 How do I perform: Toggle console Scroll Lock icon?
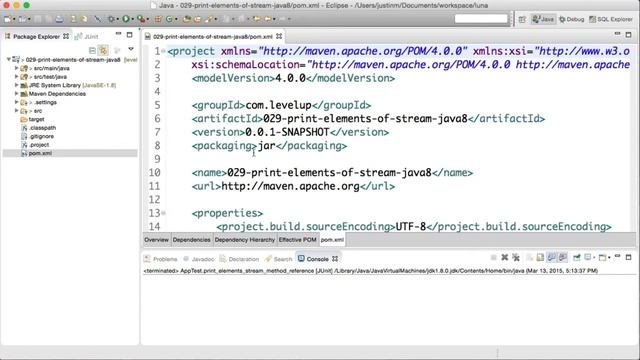click(x=540, y=257)
